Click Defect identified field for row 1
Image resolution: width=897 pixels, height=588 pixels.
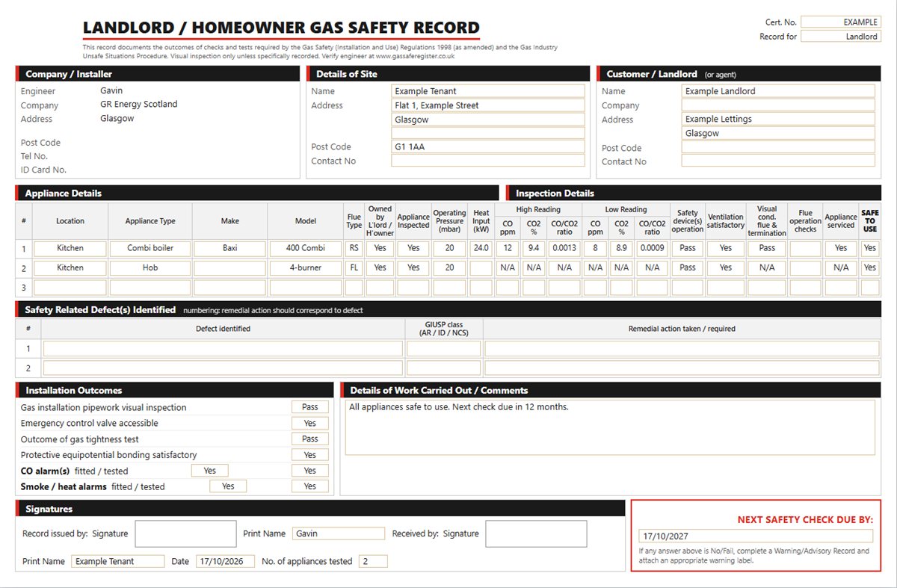(x=223, y=348)
